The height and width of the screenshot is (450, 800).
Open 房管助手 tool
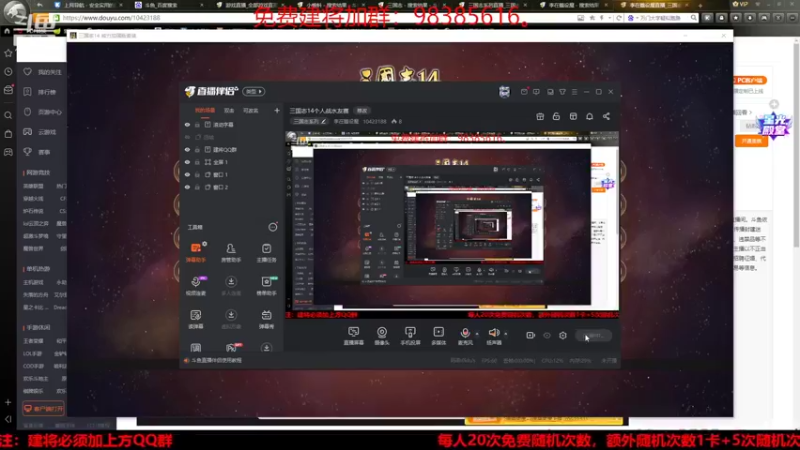(x=231, y=252)
